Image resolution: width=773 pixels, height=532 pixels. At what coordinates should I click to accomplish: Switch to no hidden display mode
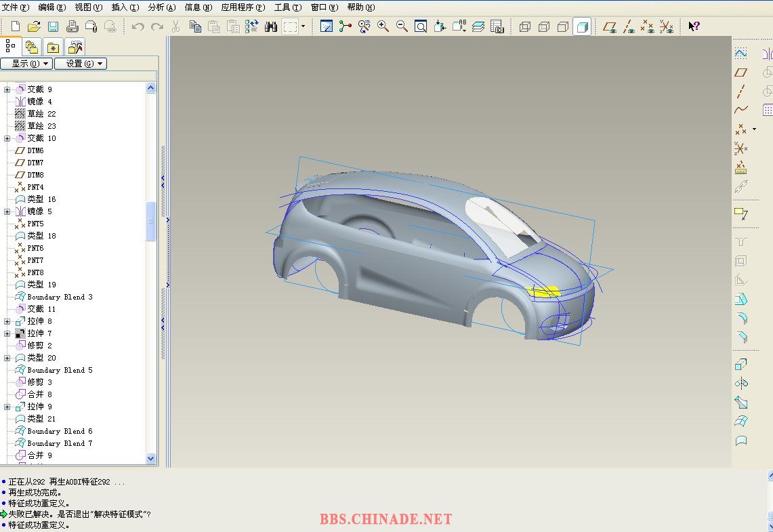click(562, 26)
